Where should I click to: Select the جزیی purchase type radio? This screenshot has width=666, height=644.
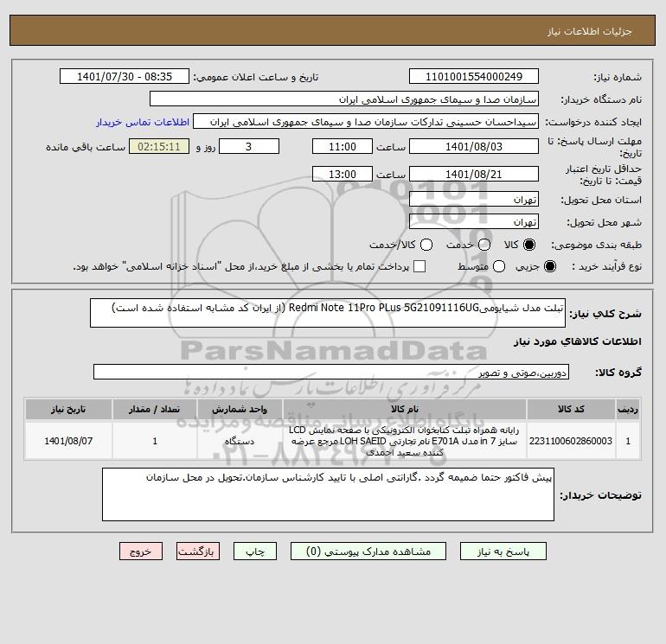coord(549,266)
